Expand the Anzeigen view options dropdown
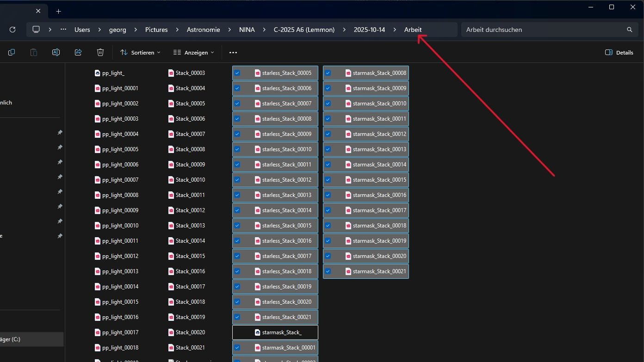 point(193,53)
